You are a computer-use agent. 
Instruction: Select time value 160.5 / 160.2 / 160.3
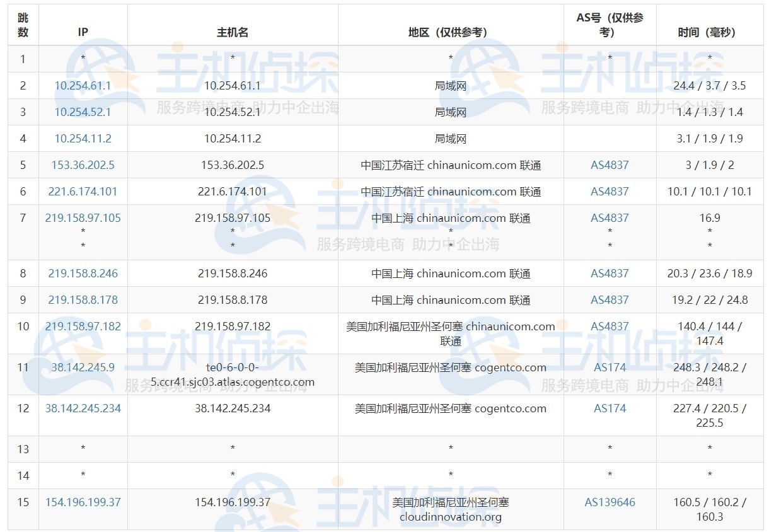710,509
